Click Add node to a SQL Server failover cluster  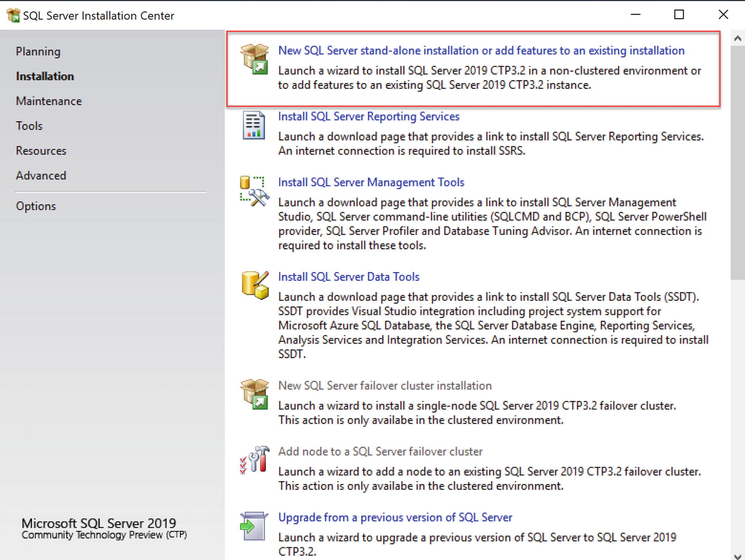pos(380,451)
